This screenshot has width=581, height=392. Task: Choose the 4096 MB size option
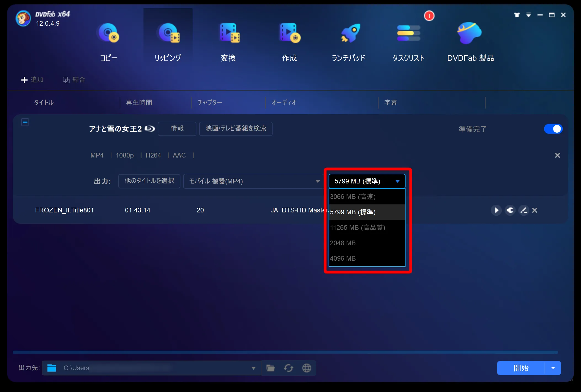pyautogui.click(x=367, y=258)
